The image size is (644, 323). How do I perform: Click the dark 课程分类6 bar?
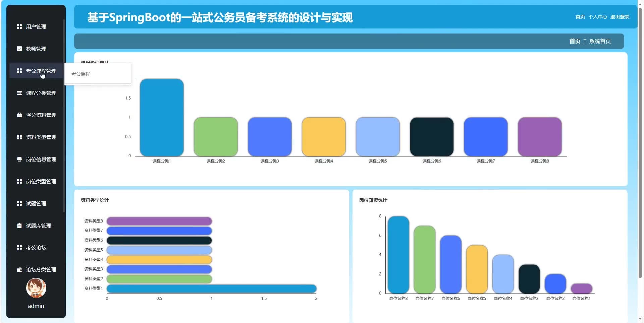[432, 137]
